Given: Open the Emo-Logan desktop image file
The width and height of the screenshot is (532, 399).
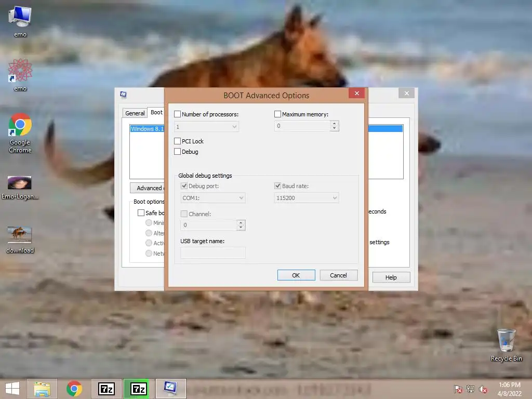Looking at the screenshot, I should [x=20, y=188].
